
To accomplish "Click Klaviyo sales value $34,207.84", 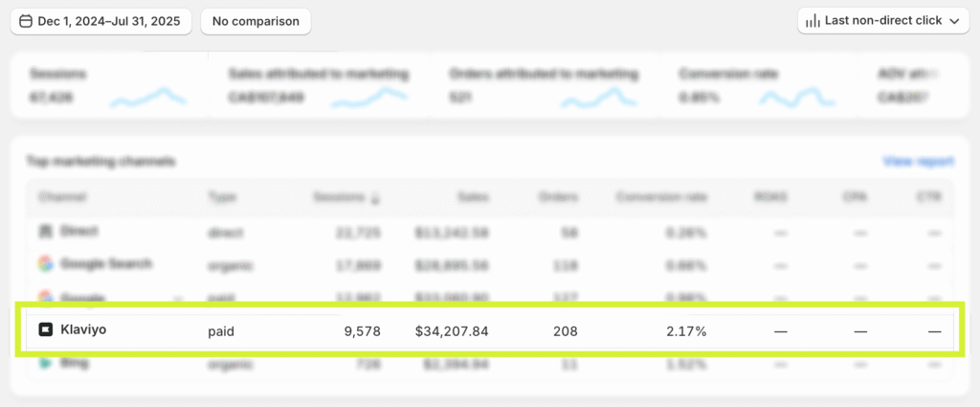I will click(x=452, y=331).
